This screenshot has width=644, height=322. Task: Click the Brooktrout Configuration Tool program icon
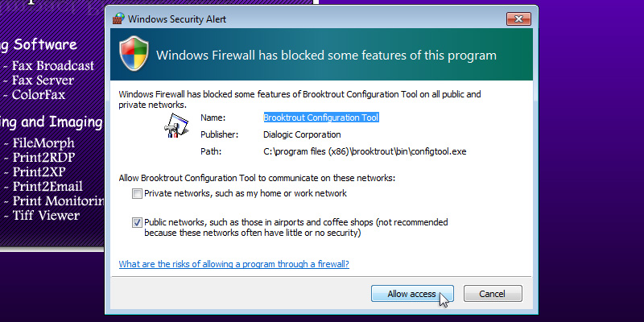176,124
